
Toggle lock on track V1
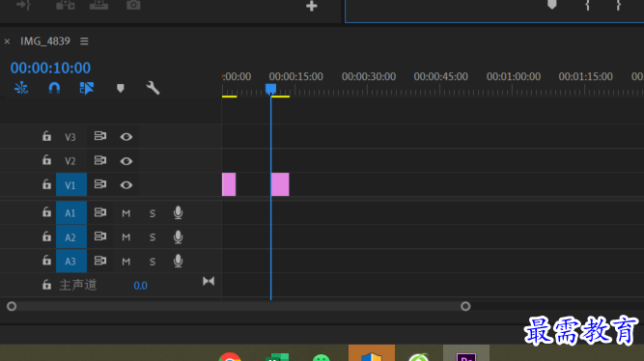[46, 184]
